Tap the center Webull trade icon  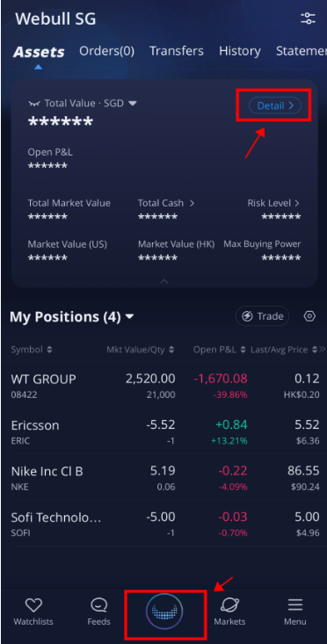click(164, 612)
